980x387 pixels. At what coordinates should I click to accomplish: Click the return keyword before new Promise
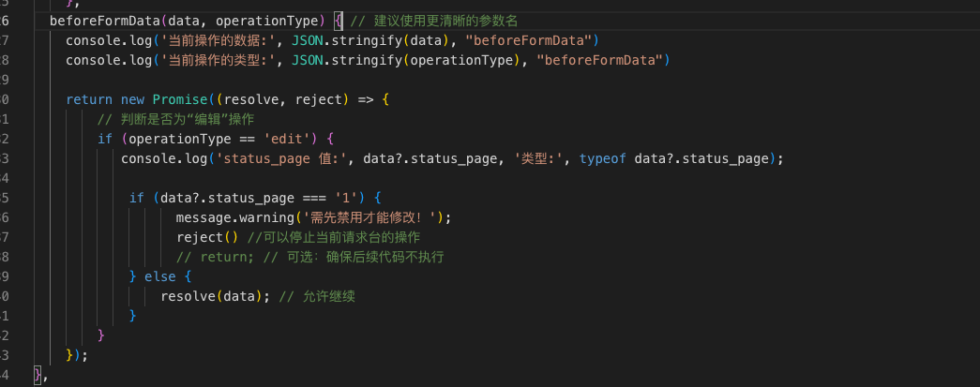click(x=89, y=99)
